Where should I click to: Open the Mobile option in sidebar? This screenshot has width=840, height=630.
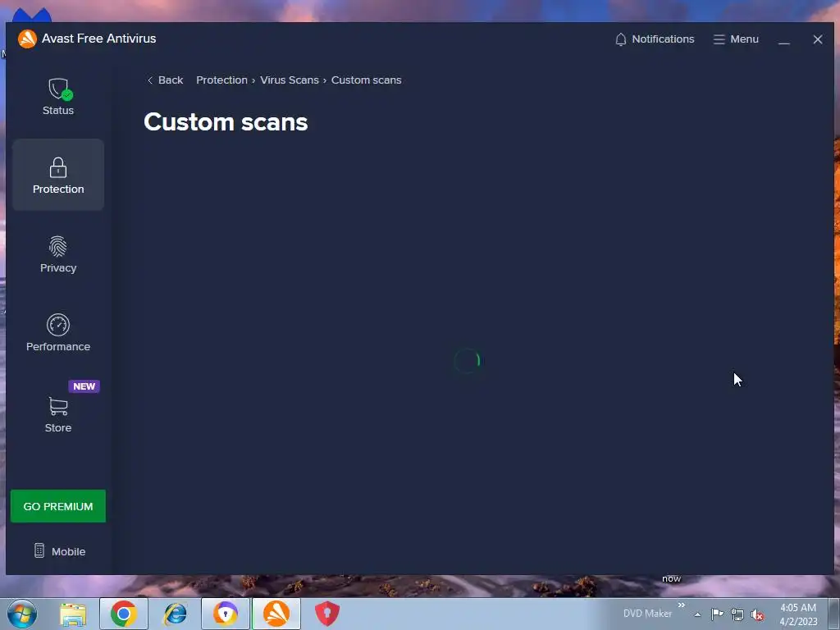59,551
